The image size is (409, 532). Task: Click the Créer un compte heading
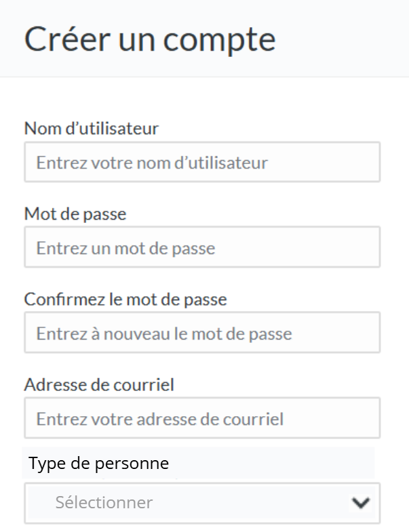click(150, 39)
